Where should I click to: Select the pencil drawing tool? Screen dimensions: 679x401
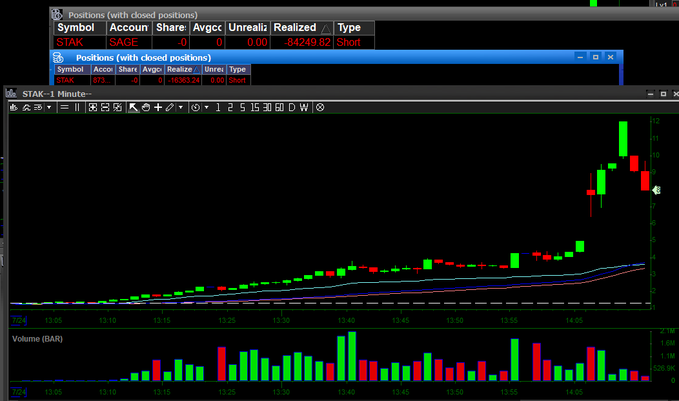click(x=170, y=107)
